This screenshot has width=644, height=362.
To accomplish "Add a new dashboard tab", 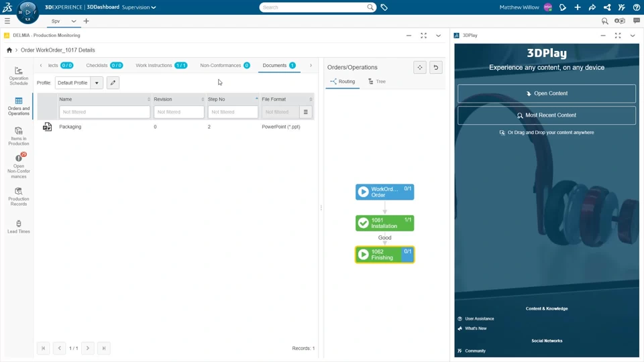I will coord(86,21).
